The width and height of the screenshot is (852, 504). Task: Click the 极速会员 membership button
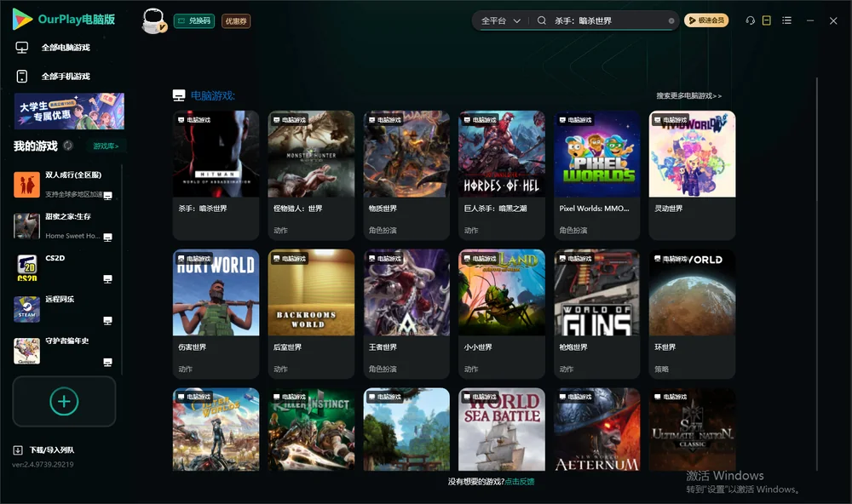[x=706, y=20]
